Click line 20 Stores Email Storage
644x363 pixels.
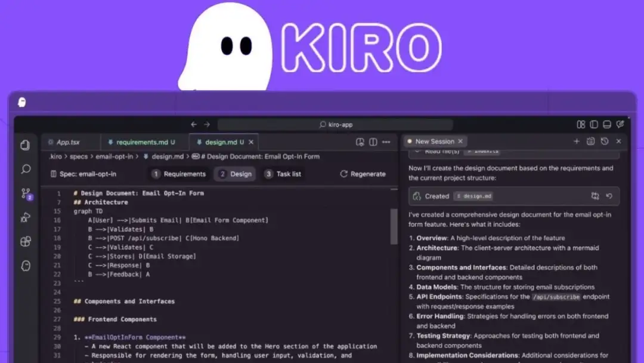[x=142, y=256]
